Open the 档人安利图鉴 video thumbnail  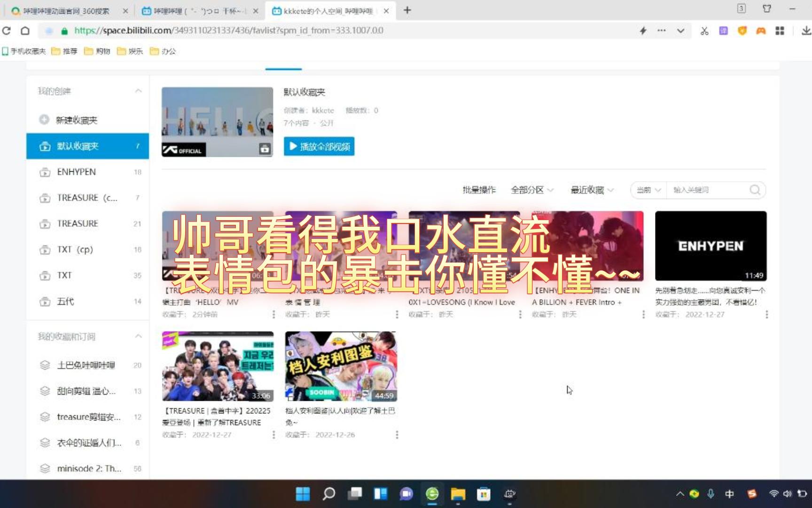(341, 366)
